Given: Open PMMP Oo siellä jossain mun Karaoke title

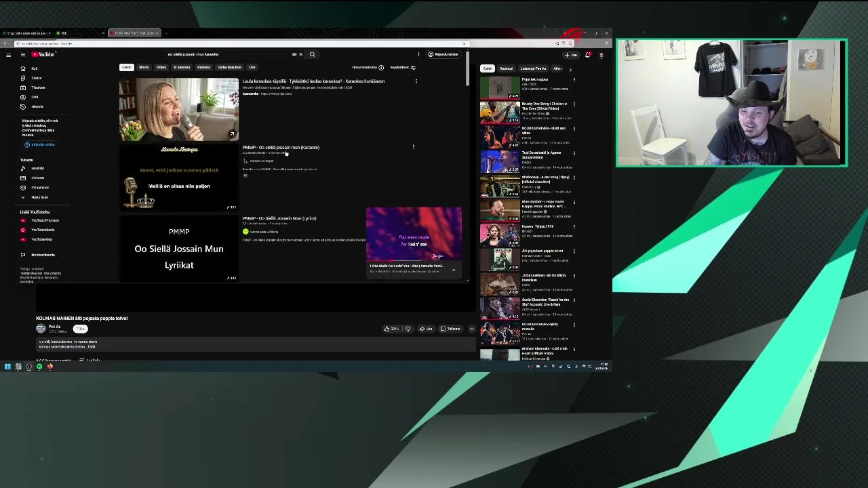Looking at the screenshot, I should pyautogui.click(x=281, y=147).
